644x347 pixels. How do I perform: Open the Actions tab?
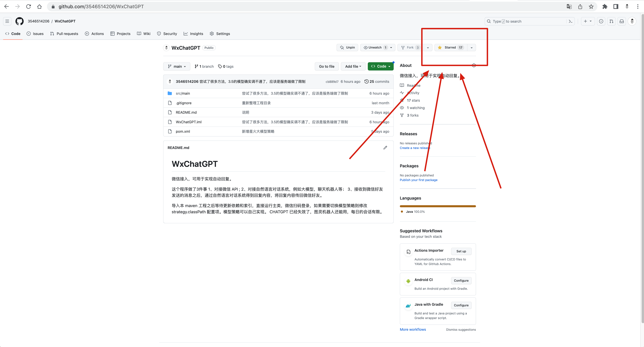94,34
